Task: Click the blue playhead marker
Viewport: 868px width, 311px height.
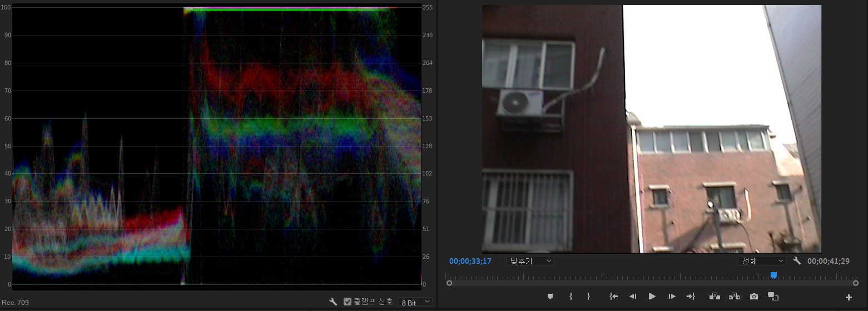Action: point(773,275)
